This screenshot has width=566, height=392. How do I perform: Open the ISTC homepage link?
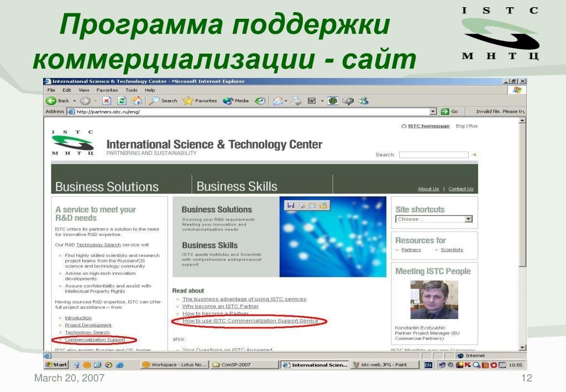click(x=428, y=126)
